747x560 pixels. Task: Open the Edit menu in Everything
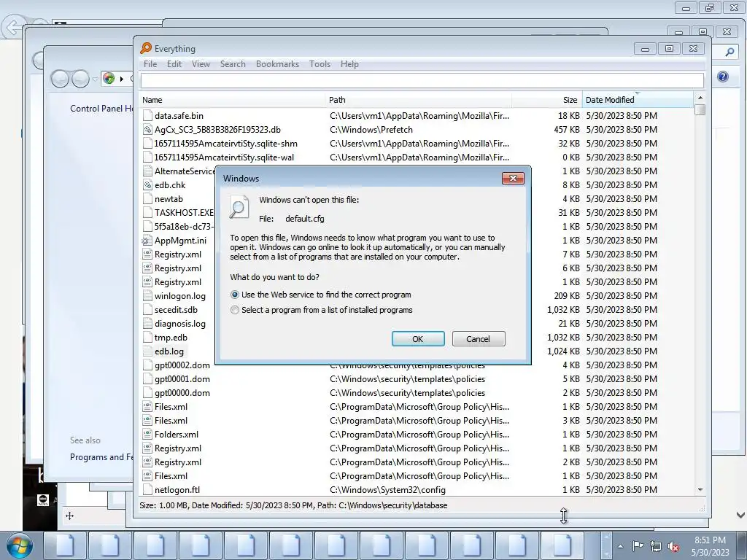pyautogui.click(x=174, y=64)
